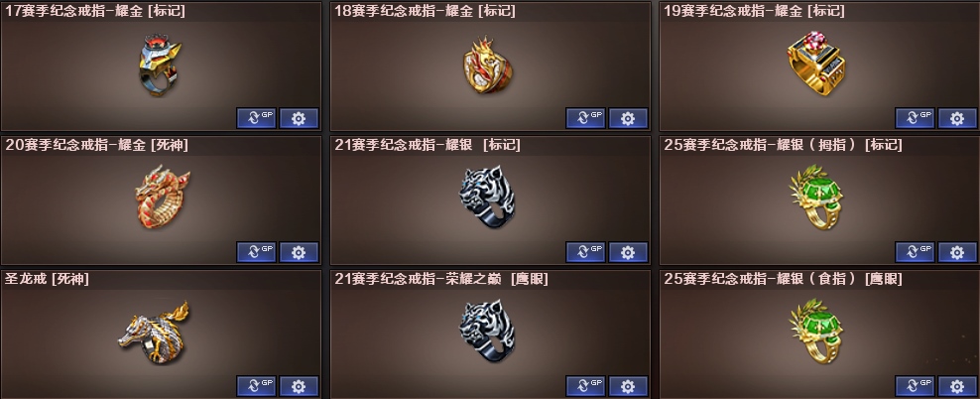Click GP exchange icon on 17赛季纪念戒指-耀金 card
This screenshot has height=399, width=980.
point(256,118)
